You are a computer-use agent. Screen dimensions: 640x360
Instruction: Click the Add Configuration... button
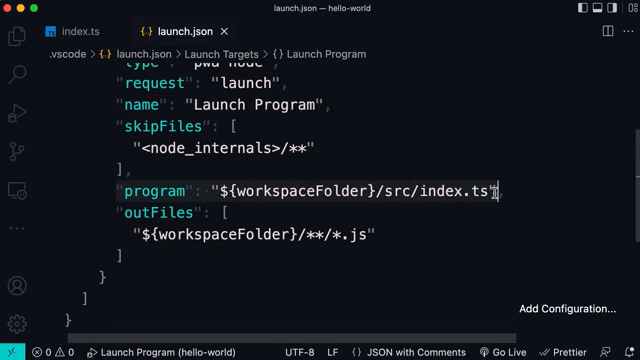coord(567,309)
